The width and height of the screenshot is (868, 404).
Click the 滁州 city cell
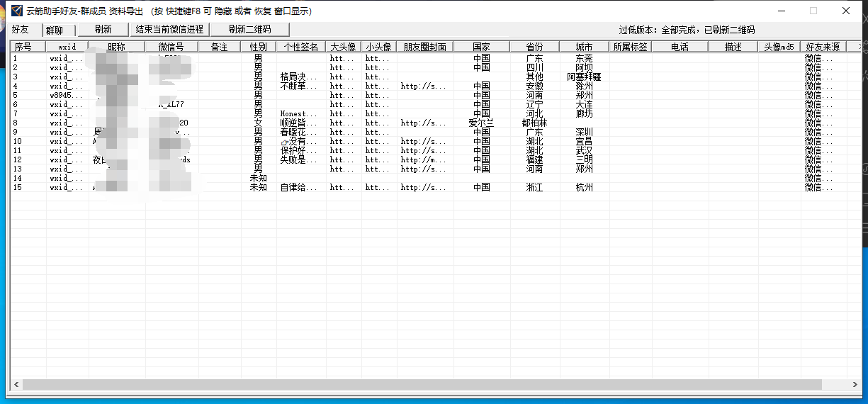click(x=584, y=86)
